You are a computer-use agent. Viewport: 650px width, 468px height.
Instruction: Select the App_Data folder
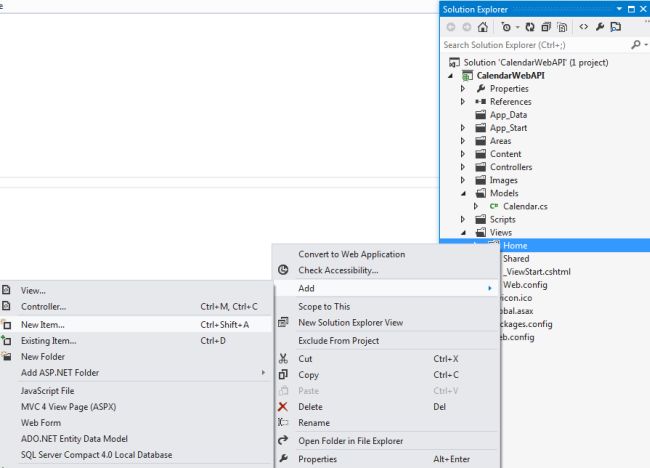pyautogui.click(x=508, y=115)
